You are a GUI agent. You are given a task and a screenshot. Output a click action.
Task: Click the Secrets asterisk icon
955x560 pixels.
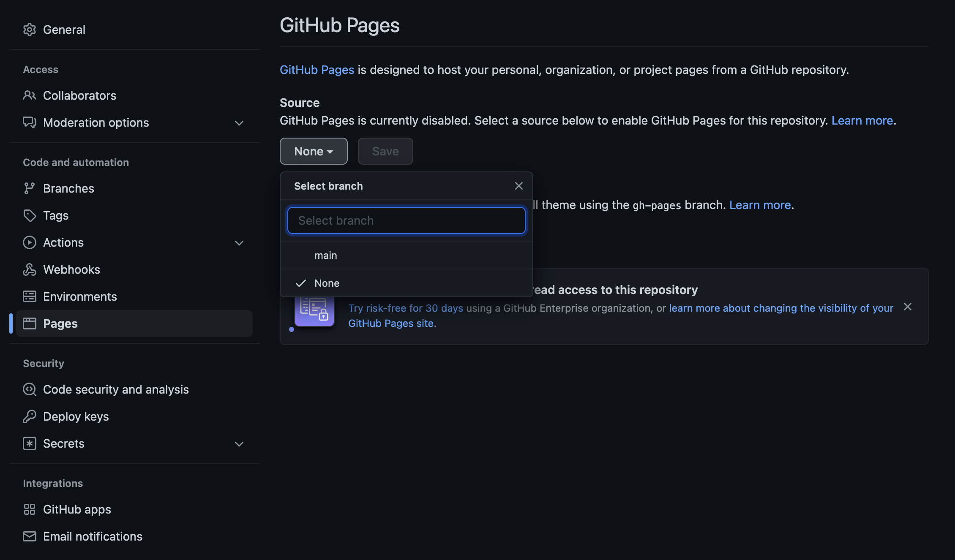click(x=30, y=443)
